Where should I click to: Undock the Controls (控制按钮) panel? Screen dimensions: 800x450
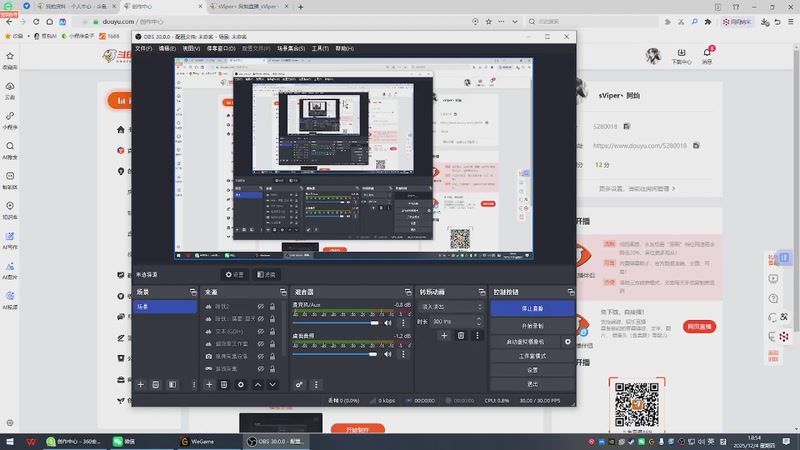[x=570, y=292]
